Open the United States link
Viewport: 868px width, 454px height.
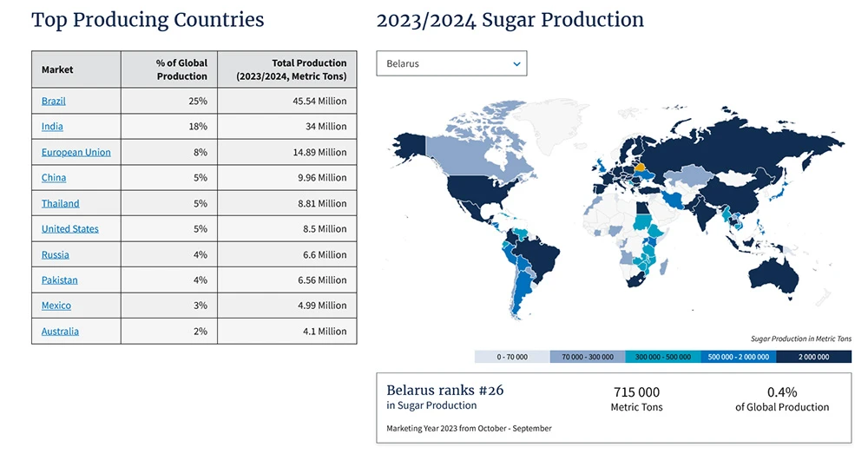[x=69, y=228]
